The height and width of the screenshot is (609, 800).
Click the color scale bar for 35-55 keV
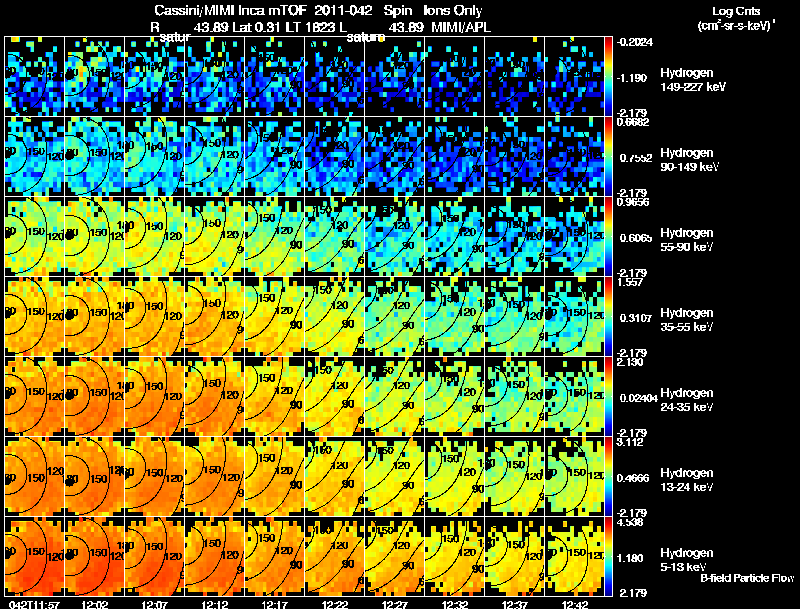(608, 317)
